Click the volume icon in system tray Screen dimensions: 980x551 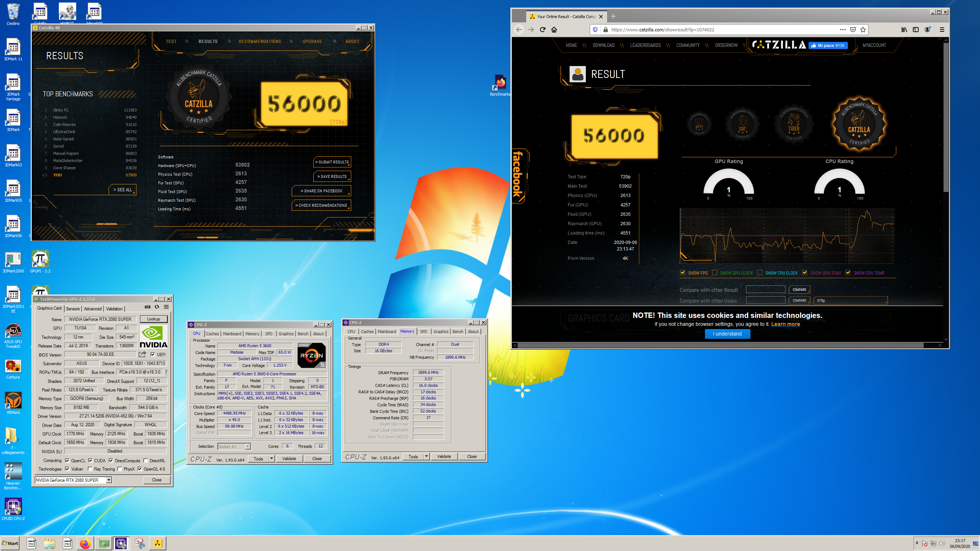pyautogui.click(x=942, y=543)
